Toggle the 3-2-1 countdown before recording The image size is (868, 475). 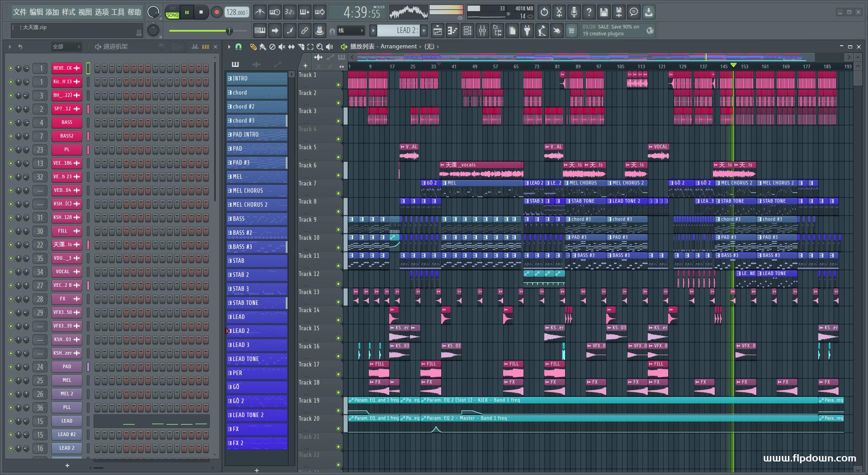pos(289,12)
